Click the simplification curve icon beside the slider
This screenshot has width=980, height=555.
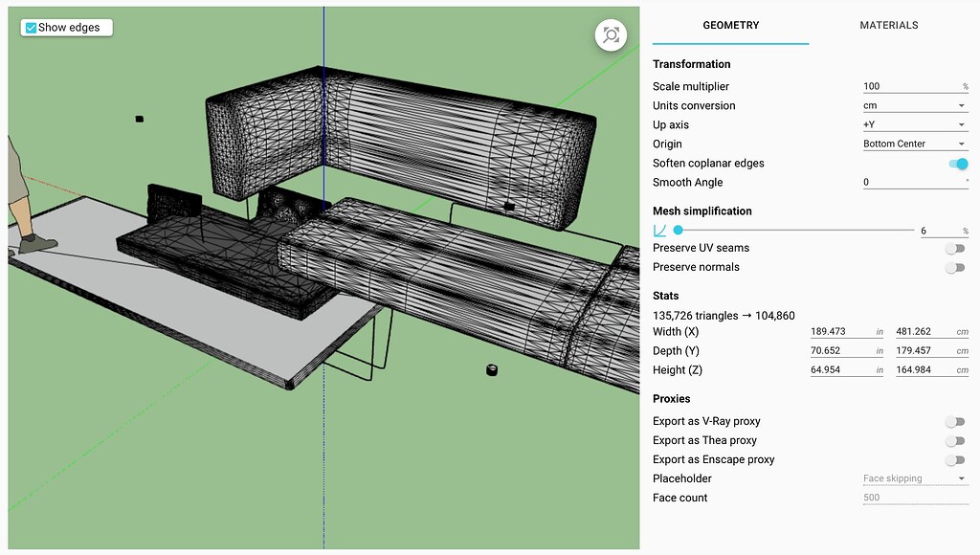coord(659,230)
